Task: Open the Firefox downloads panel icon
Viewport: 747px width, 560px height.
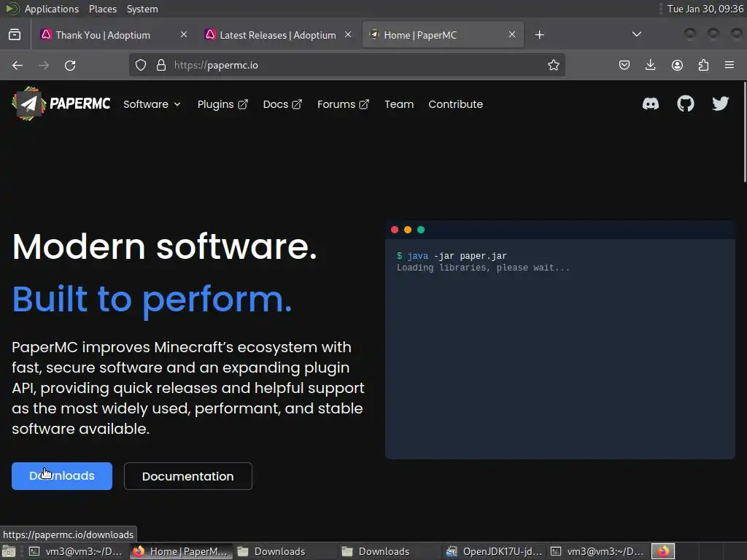Action: (x=650, y=65)
